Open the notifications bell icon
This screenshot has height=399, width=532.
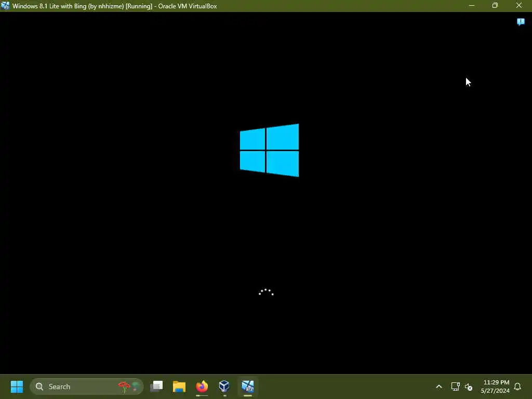tap(517, 387)
